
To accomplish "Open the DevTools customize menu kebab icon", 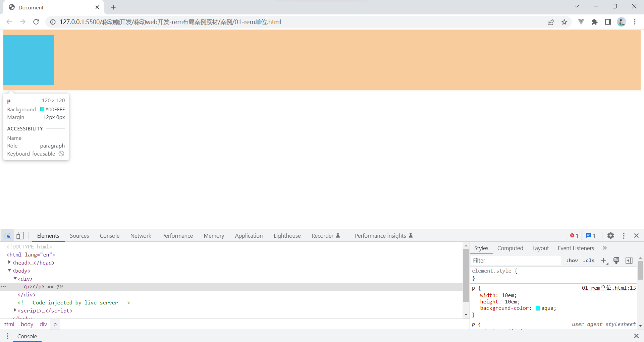I will click(624, 236).
